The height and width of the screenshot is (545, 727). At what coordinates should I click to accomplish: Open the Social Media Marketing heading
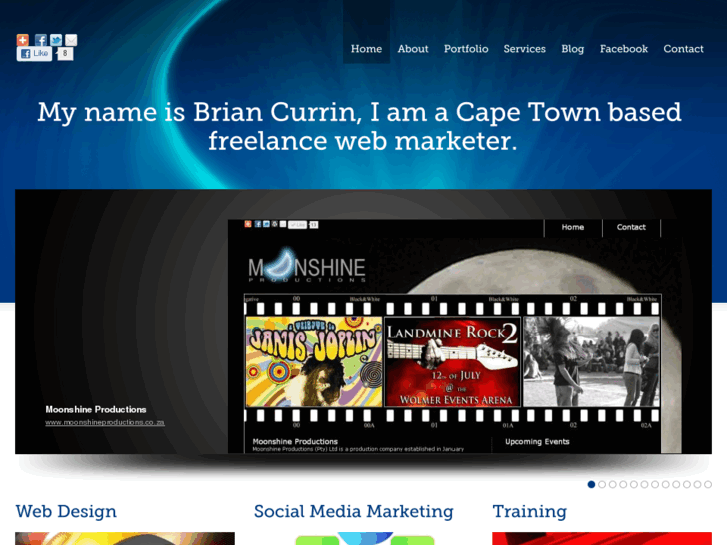[353, 511]
